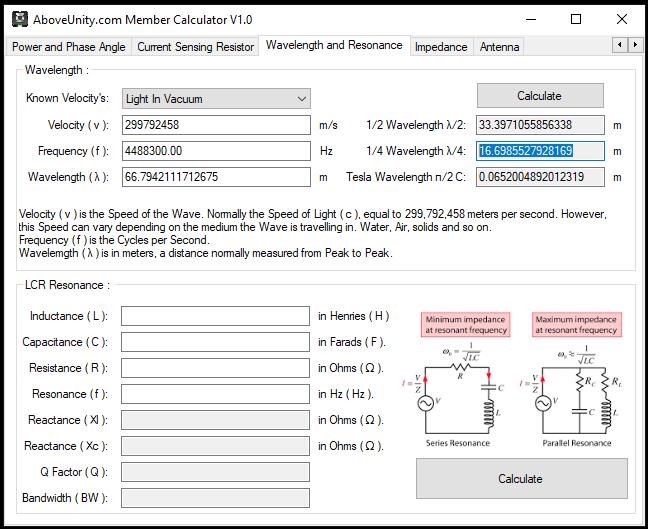Click the 1/4 Wavelength result field
648x529 pixels.
540,151
